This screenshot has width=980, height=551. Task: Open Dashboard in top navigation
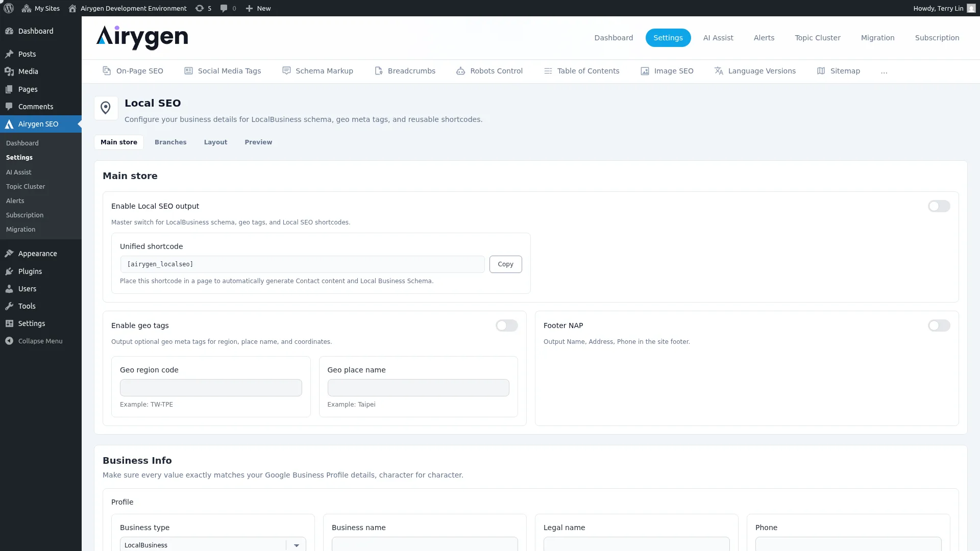(x=614, y=38)
